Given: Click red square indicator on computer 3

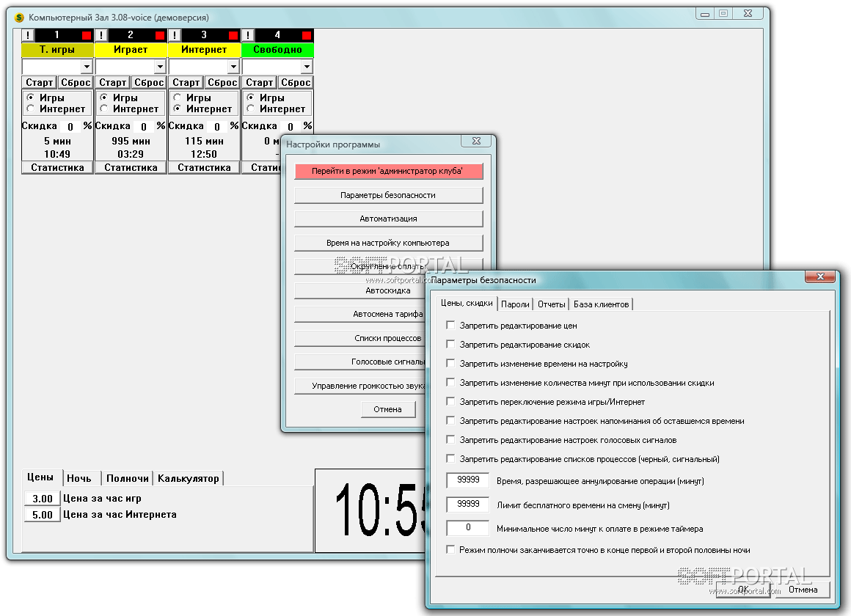Looking at the screenshot, I should 233,35.
